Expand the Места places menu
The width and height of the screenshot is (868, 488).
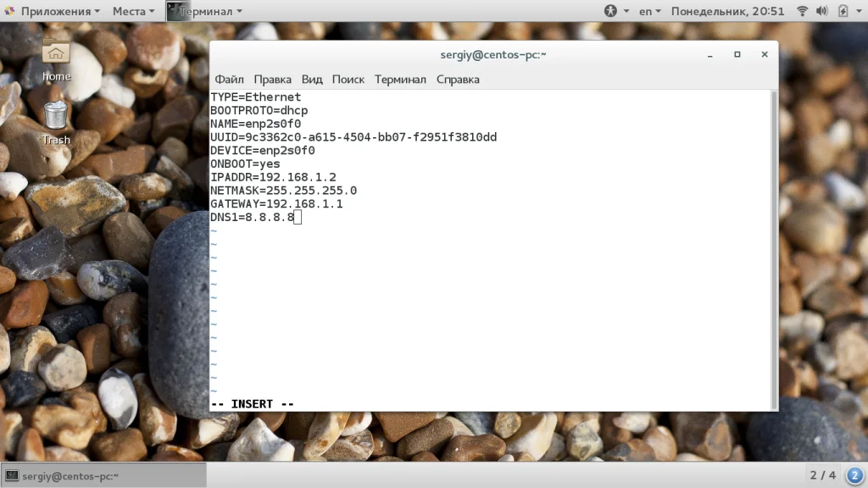[133, 11]
